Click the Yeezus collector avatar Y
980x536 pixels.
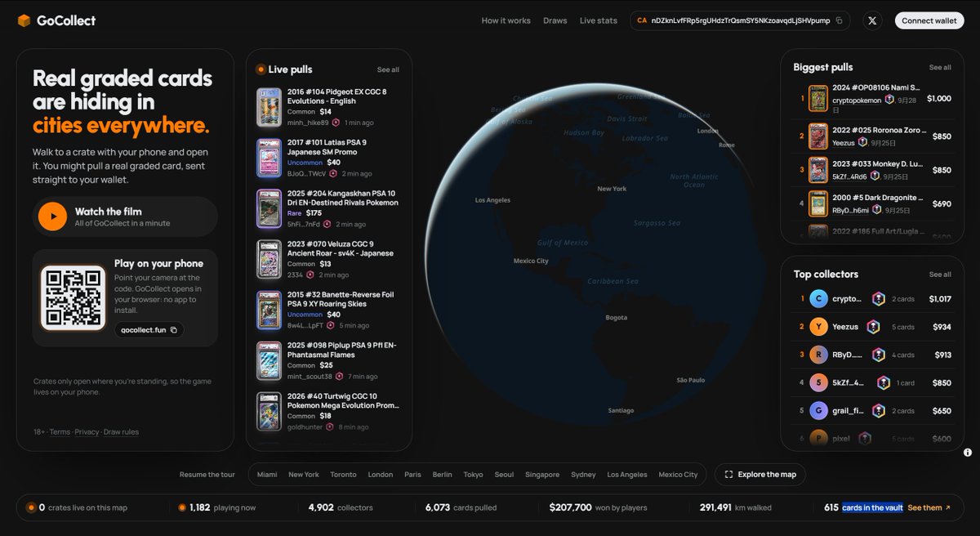pos(818,327)
